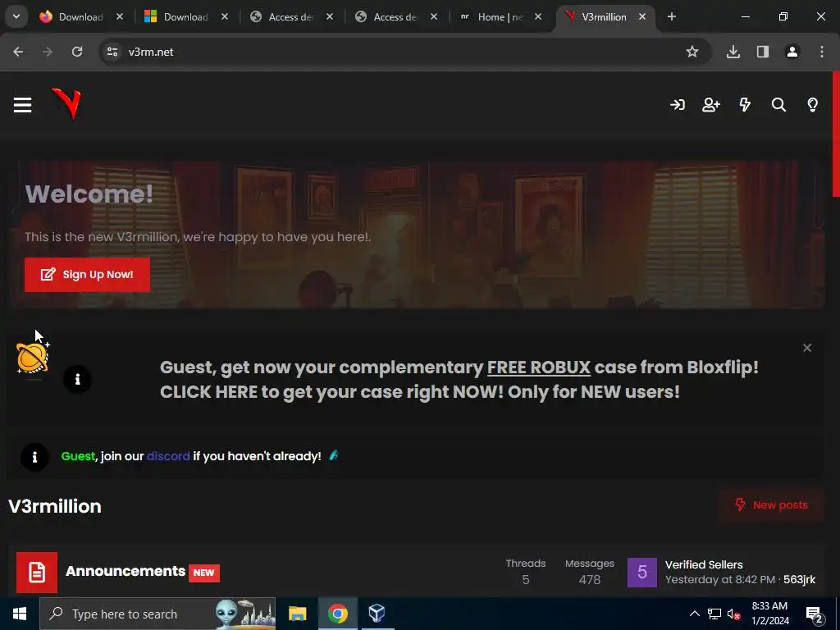Click the register user-plus icon
840x630 pixels.
coord(711,105)
